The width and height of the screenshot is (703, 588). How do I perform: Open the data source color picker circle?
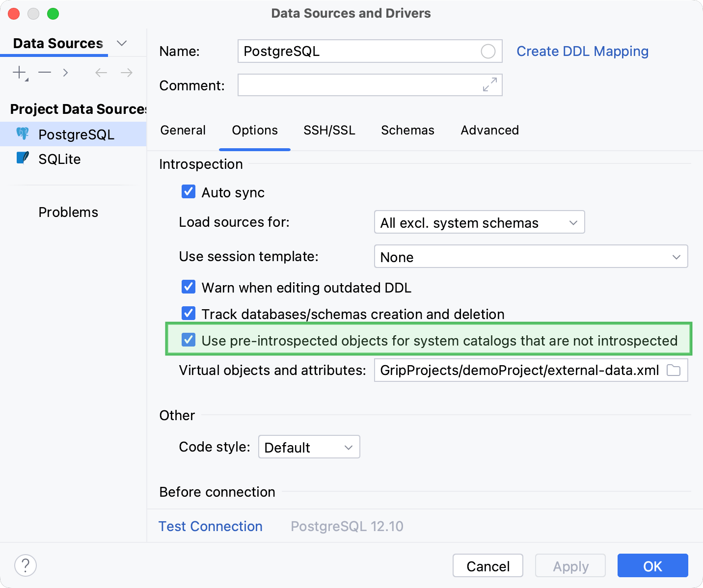488,51
